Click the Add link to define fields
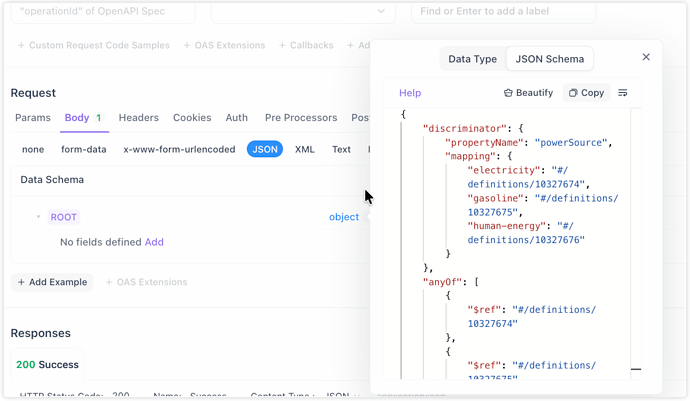 (x=154, y=242)
